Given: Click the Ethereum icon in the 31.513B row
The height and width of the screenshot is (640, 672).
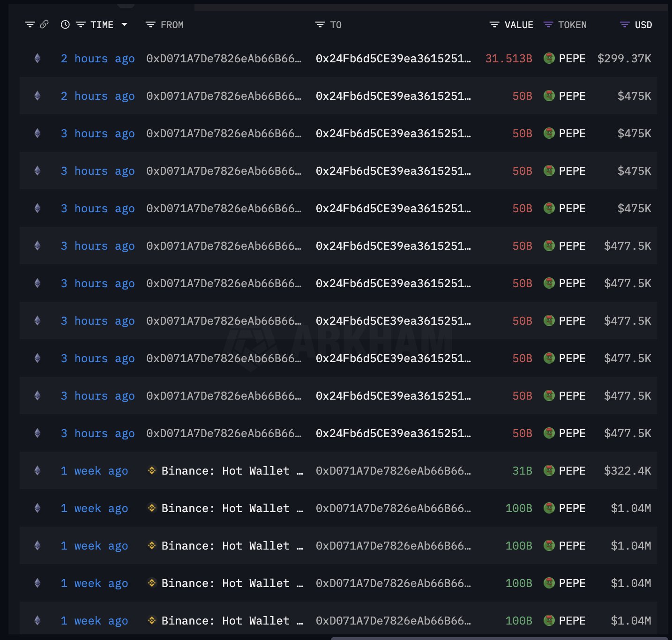Looking at the screenshot, I should click(x=37, y=58).
